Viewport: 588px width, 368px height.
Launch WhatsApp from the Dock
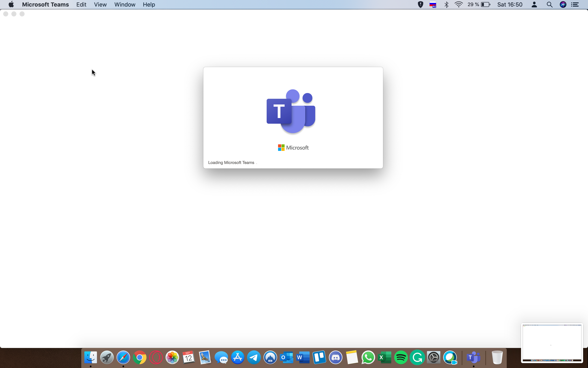[368, 357]
